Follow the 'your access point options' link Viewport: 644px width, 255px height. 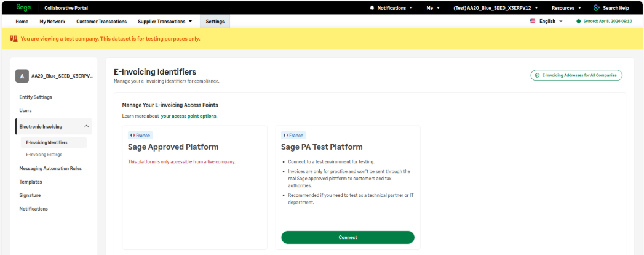[189, 116]
